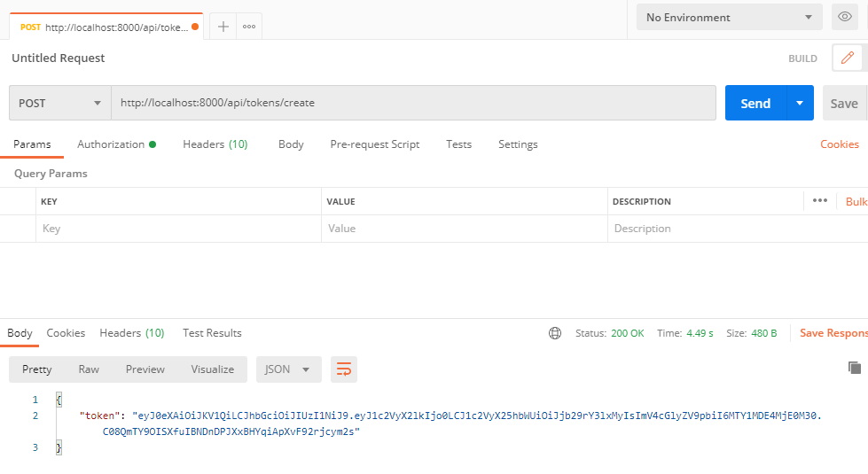Open the No Environment dropdown

coord(729,17)
